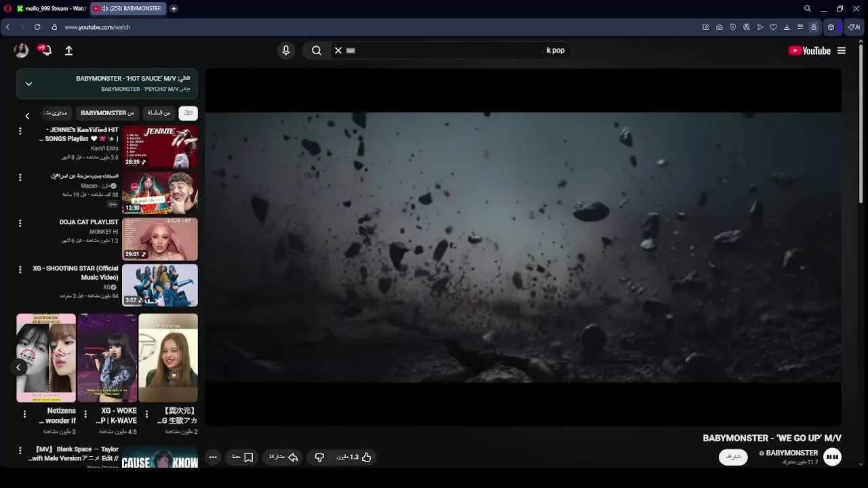This screenshot has width=868, height=488.
Task: Open options for DOJA CAT PLAYLIST row
Action: coord(20,223)
